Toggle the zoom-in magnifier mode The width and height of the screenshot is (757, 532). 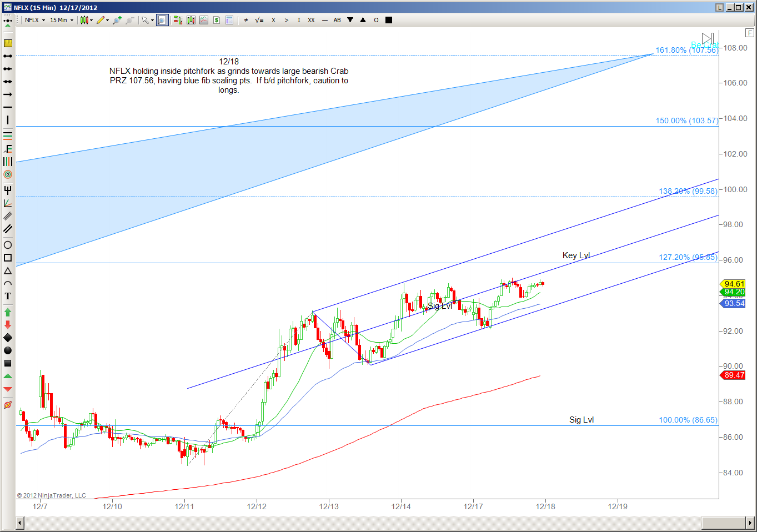(162, 20)
